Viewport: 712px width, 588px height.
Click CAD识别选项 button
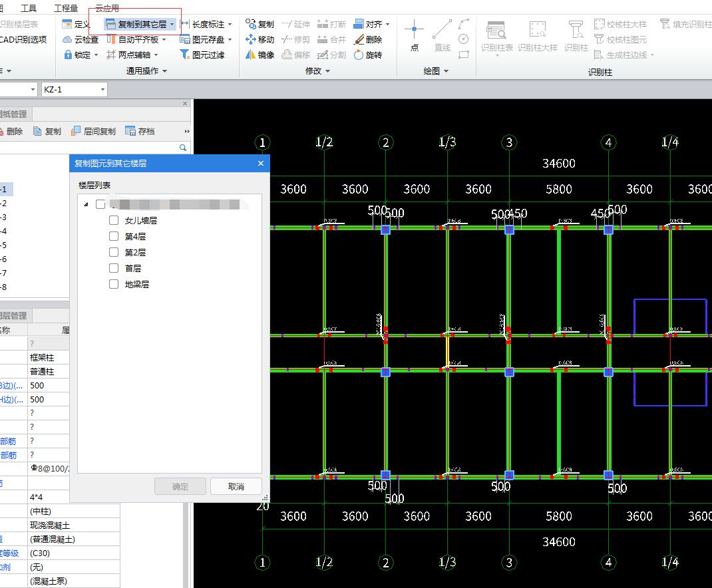click(x=23, y=39)
